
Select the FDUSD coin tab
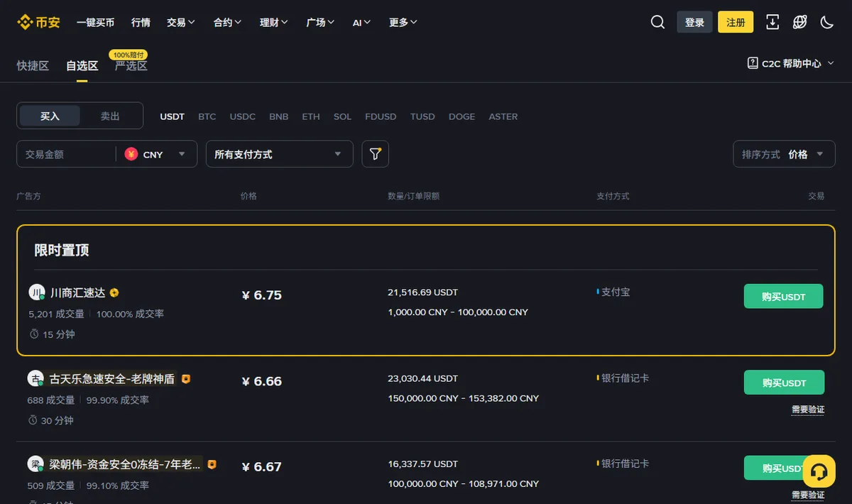(x=381, y=116)
